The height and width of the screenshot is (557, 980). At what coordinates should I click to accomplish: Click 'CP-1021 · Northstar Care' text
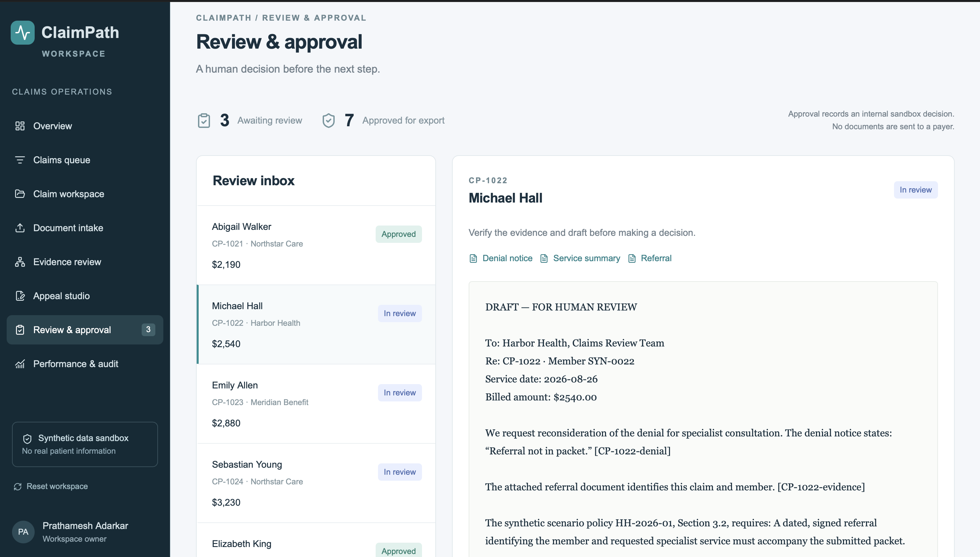pos(258,244)
